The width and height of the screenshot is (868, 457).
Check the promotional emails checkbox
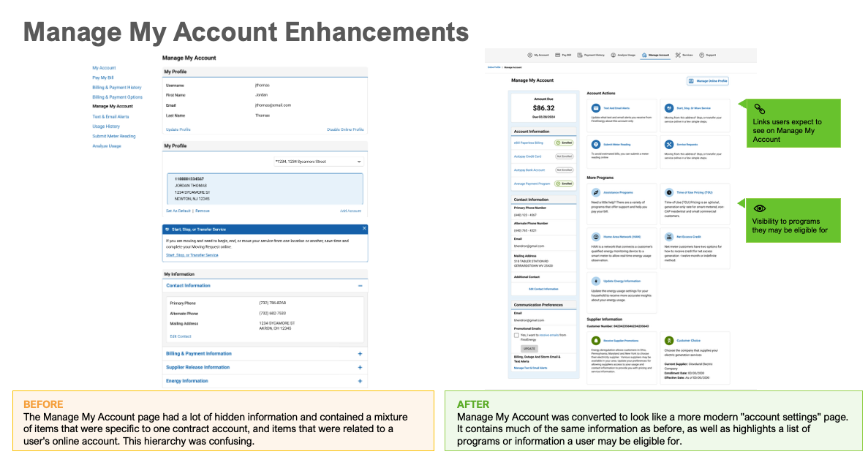516,336
